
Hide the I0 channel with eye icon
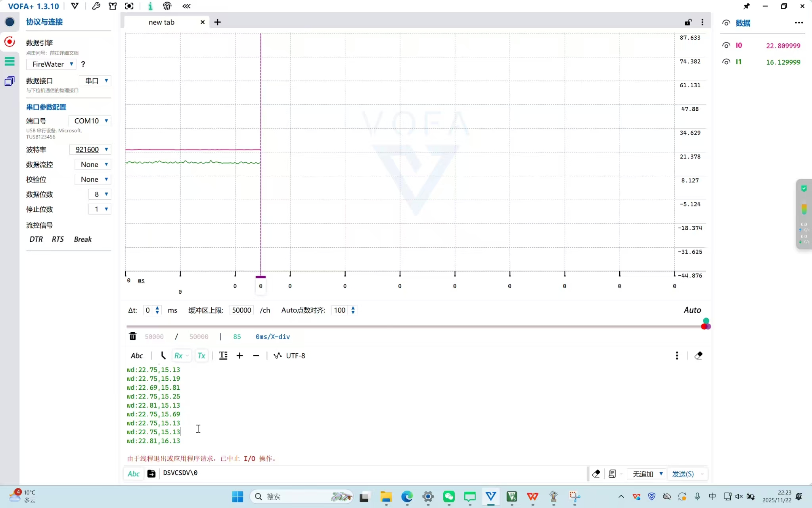tap(726, 45)
